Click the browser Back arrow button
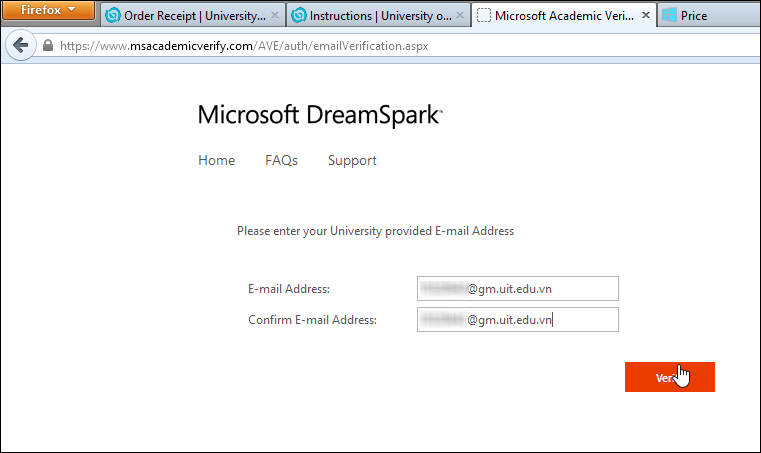 click(x=20, y=46)
